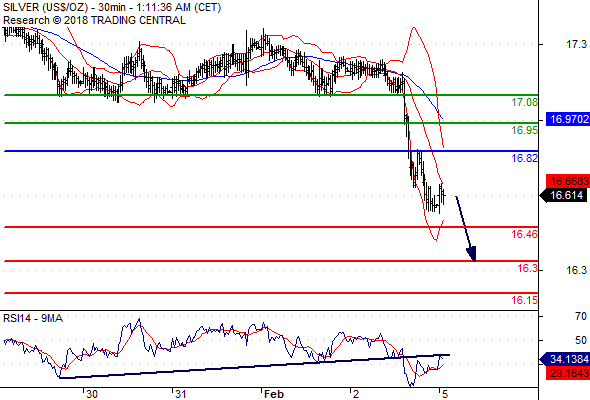Click the 31 date marker on axis
590x400 pixels.
pyautogui.click(x=181, y=394)
